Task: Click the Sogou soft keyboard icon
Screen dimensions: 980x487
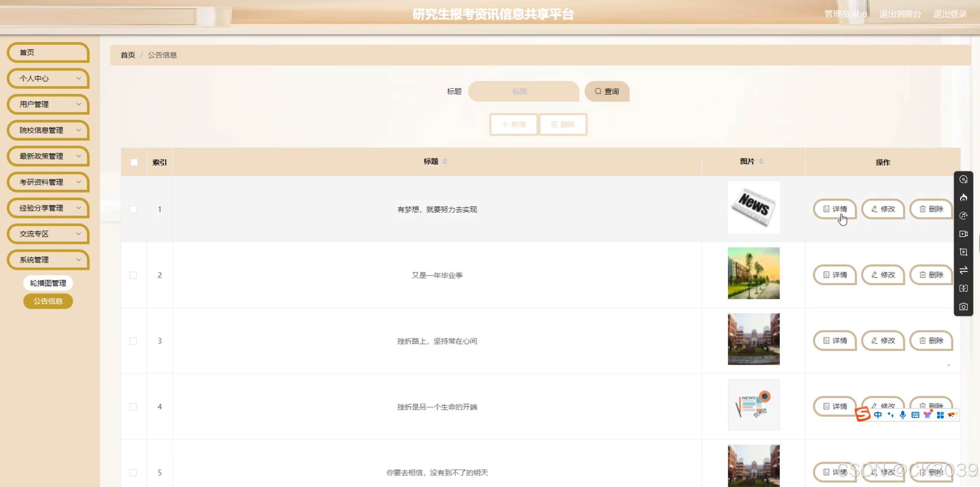Action: [x=915, y=415]
